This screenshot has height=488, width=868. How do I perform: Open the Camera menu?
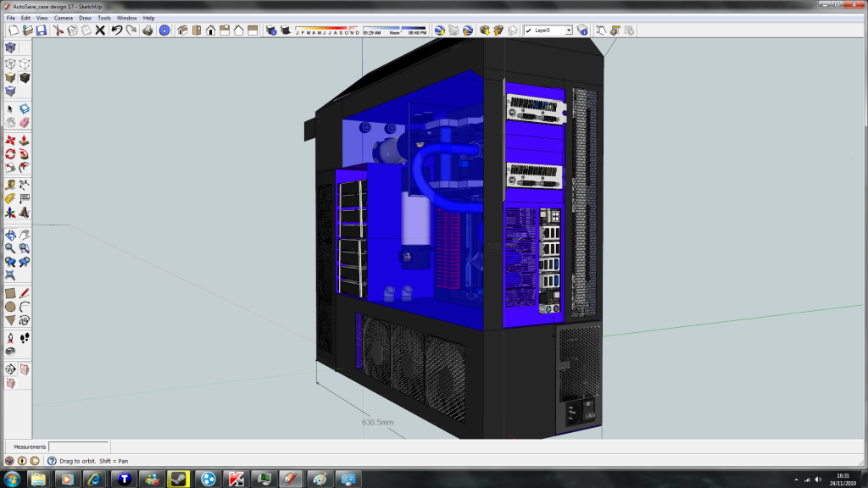63,17
